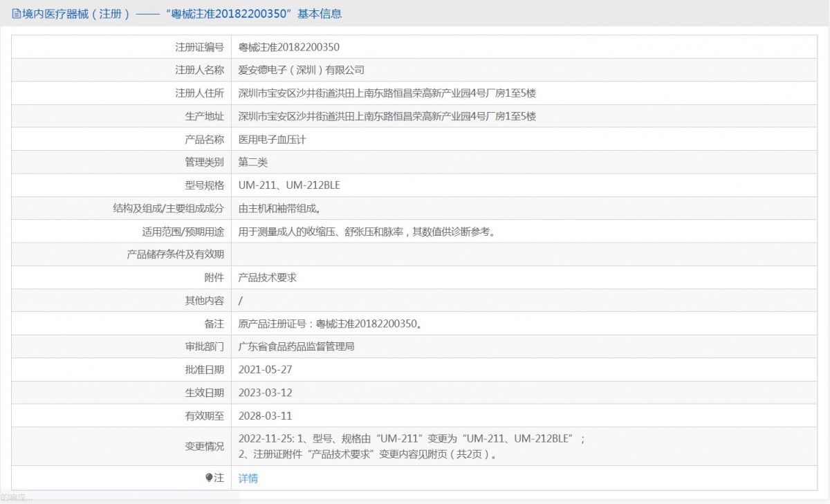Image resolution: width=830 pixels, height=504 pixels.
Task: Select the date 2021-05-27
Action: 266,370
